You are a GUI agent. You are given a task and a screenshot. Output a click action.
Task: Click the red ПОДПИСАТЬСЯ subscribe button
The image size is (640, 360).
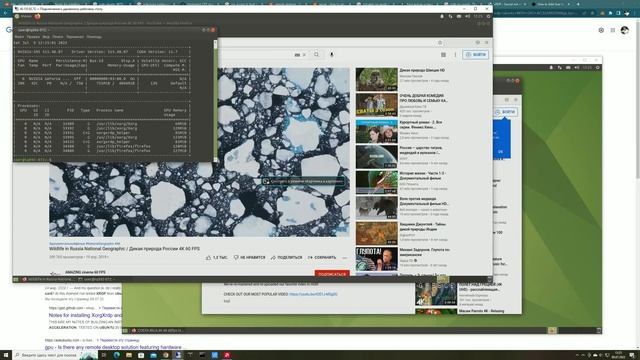pos(332,274)
